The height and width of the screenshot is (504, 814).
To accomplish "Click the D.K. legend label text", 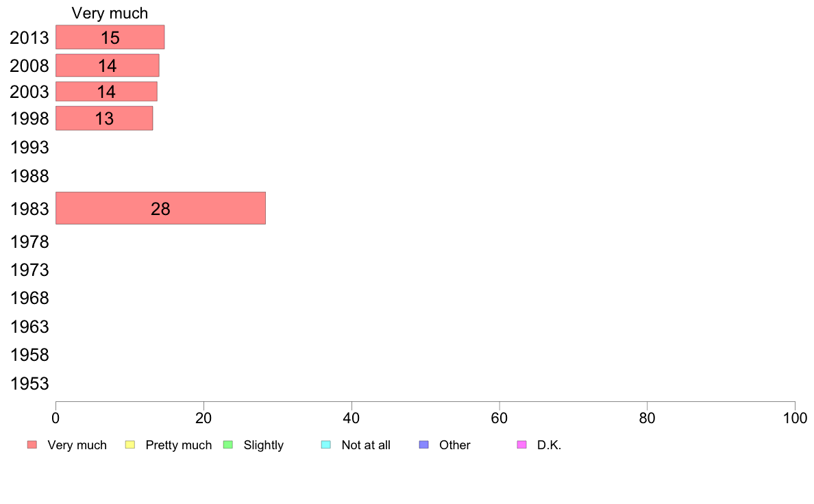I will point(550,445).
